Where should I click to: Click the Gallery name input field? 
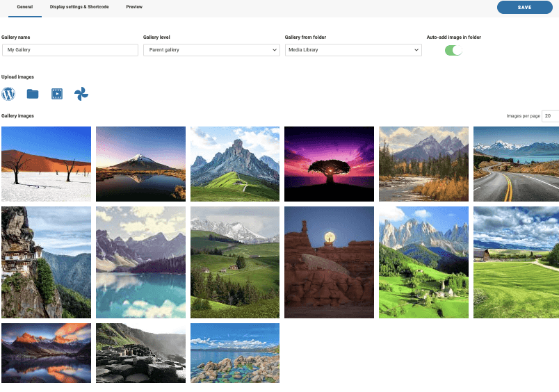(x=70, y=50)
